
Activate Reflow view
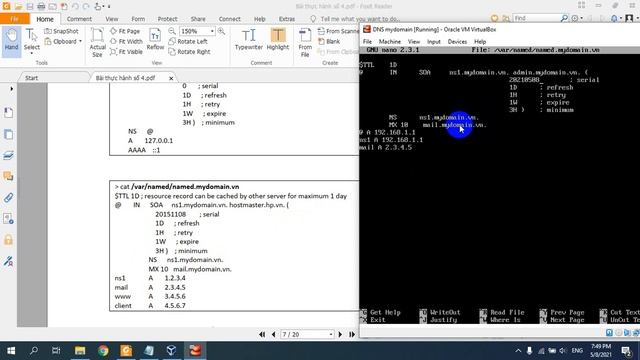pos(155,39)
